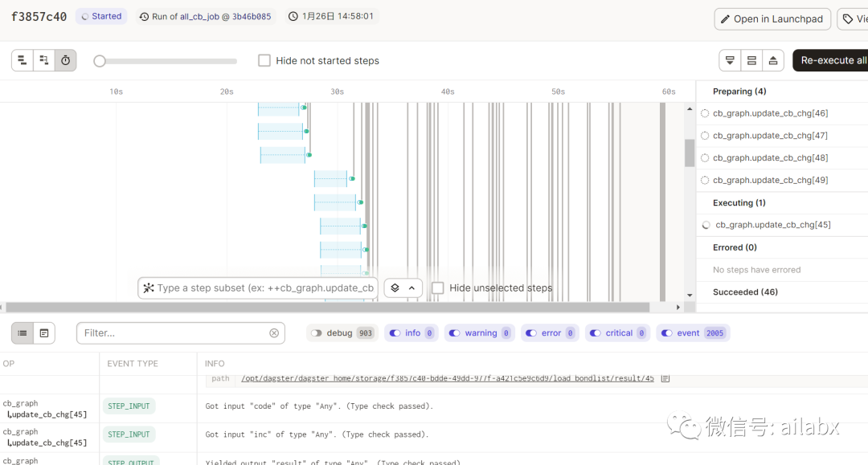The image size is (868, 465).
Task: Click the Gantt scroll up arrow
Action: click(x=690, y=109)
